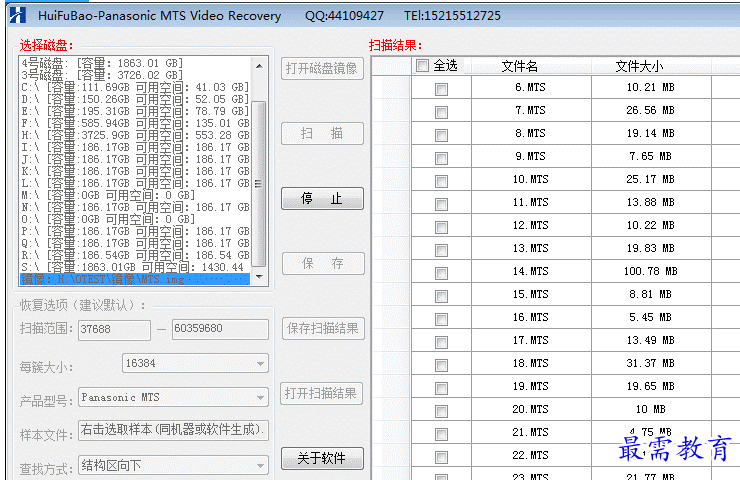Click the 11.MTS file name cell
Screen dimensions: 740x480
(530, 202)
